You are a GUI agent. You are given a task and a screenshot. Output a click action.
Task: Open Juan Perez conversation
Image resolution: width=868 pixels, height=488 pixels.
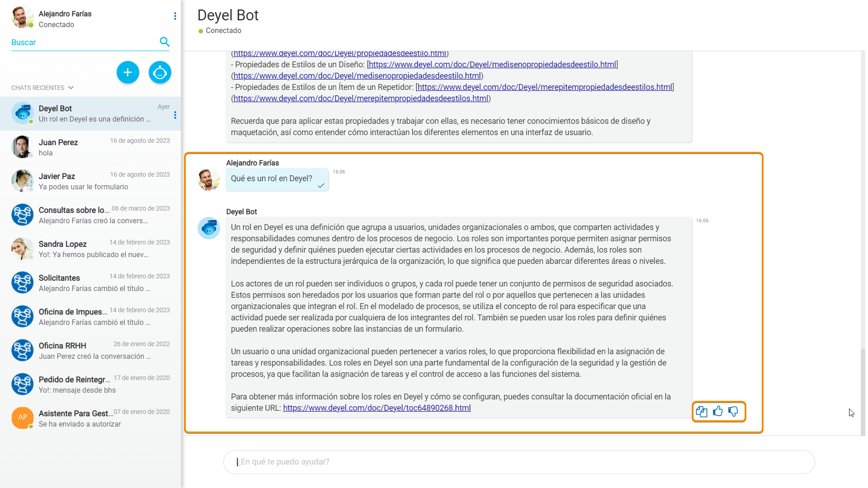[90, 147]
